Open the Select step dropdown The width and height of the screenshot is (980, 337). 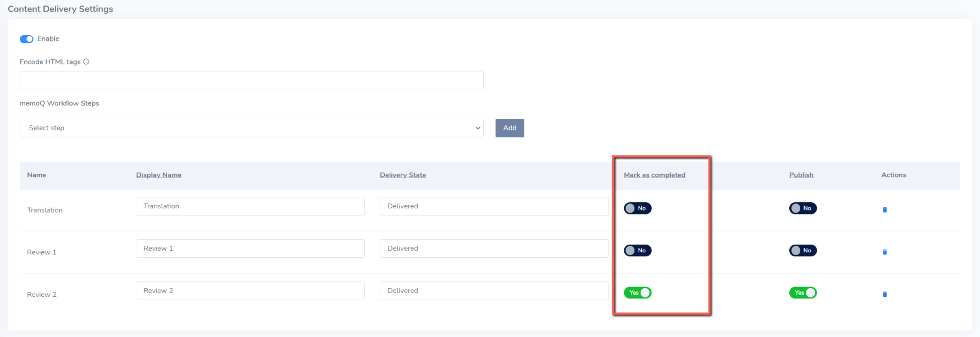pyautogui.click(x=251, y=128)
